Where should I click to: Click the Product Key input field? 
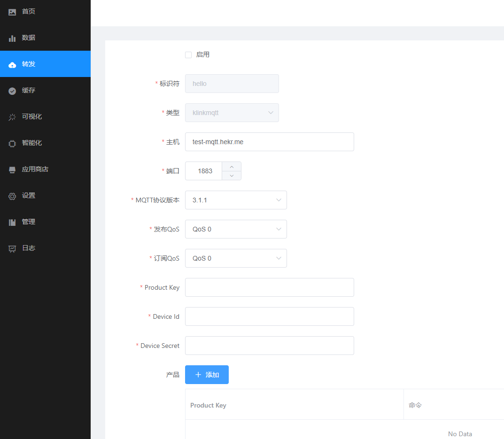coord(269,287)
